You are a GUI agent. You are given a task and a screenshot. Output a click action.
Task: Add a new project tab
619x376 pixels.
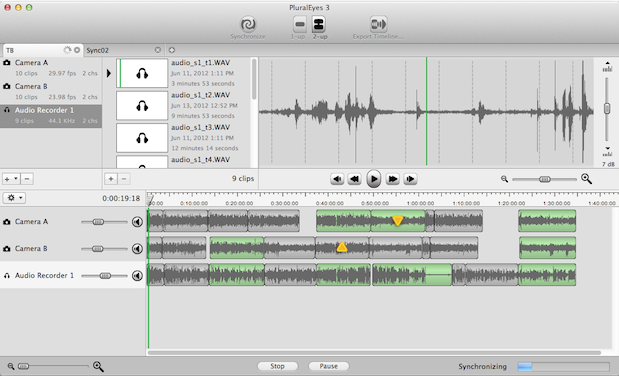[x=172, y=50]
